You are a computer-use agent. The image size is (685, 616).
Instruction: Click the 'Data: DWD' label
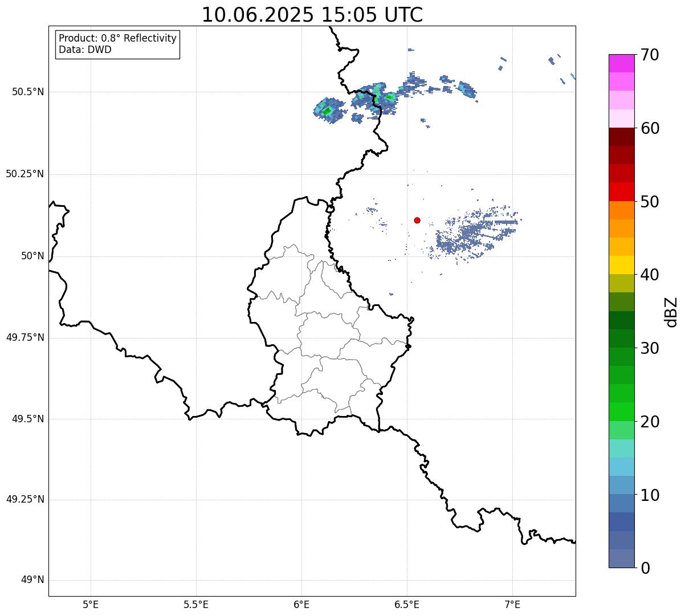(85, 50)
